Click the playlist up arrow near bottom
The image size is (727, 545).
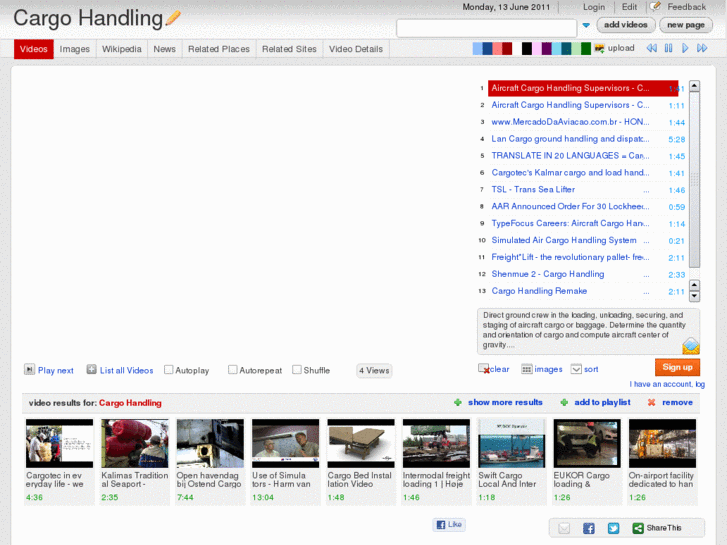point(694,285)
